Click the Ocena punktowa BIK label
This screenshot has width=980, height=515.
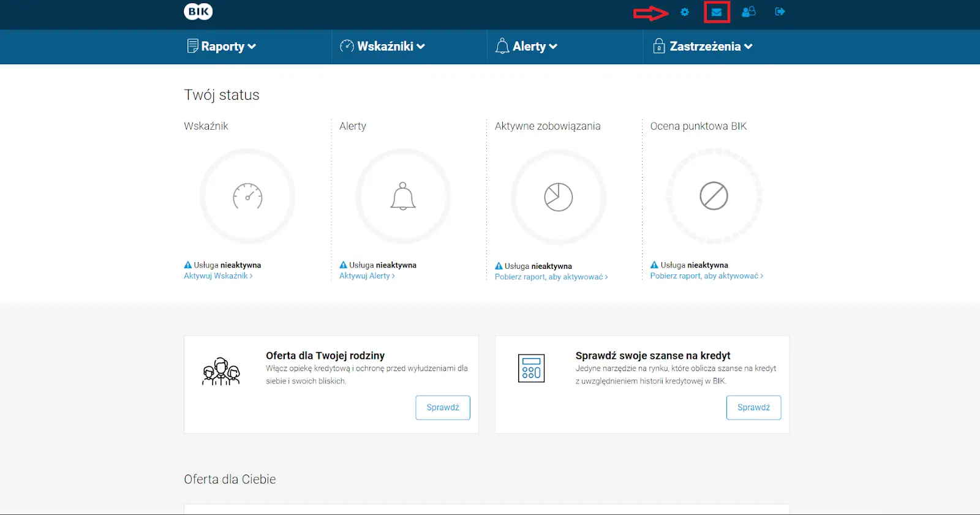[698, 126]
